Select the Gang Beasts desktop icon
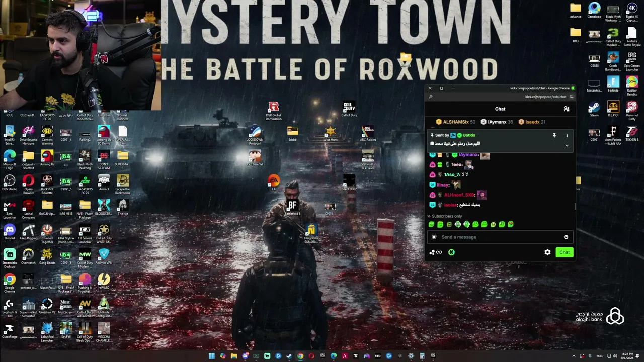 (x=47, y=257)
